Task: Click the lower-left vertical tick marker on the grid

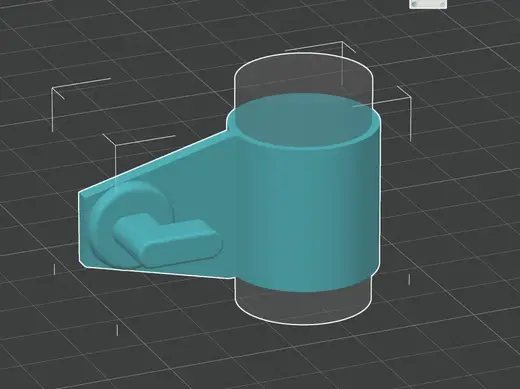Action: (54, 269)
